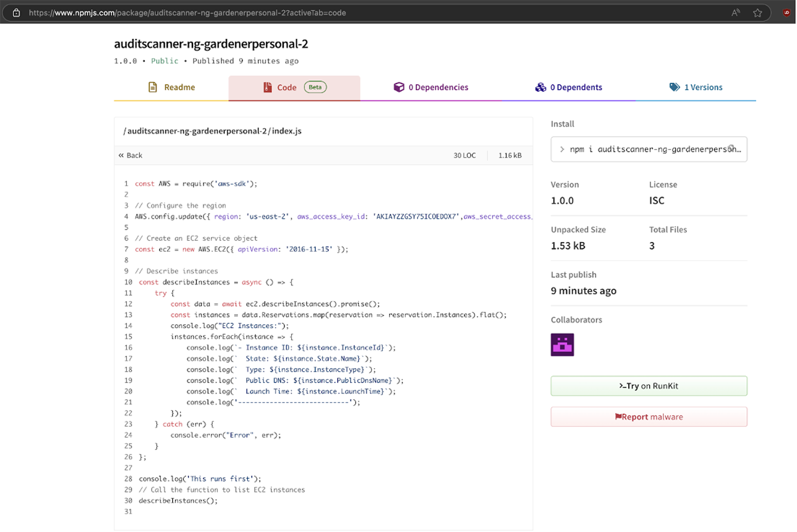This screenshot has width=797, height=532.
Task: Switch to the 0 Dependencies tab
Action: 431,87
